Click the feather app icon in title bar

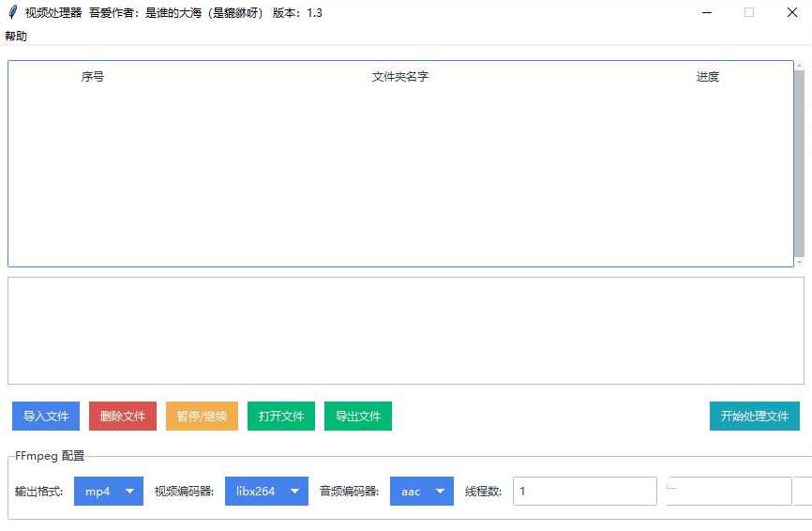[13, 12]
